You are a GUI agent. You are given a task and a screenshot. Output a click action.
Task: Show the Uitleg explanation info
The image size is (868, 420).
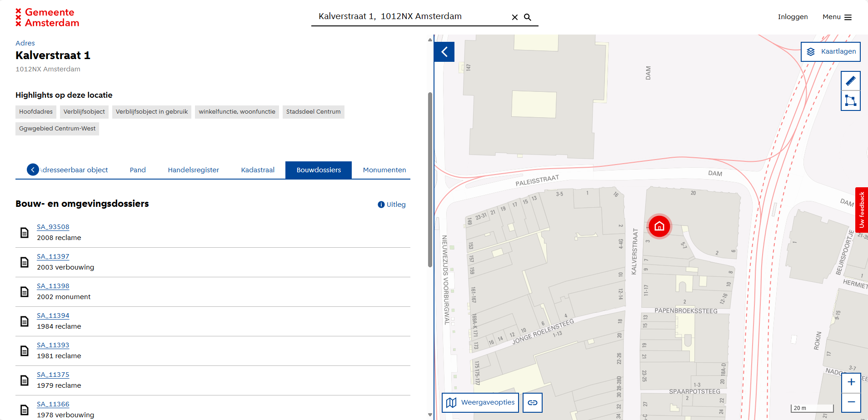point(392,205)
